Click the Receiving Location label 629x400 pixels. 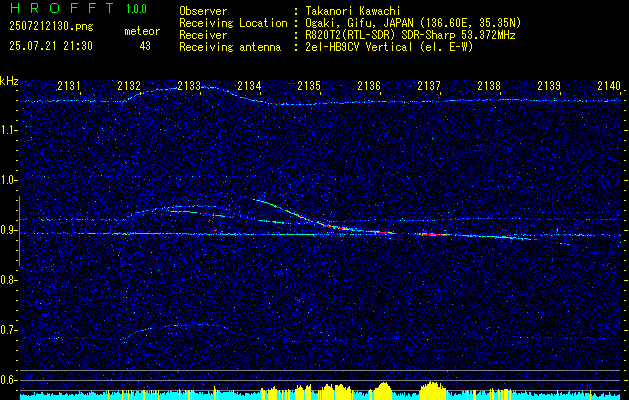click(233, 23)
